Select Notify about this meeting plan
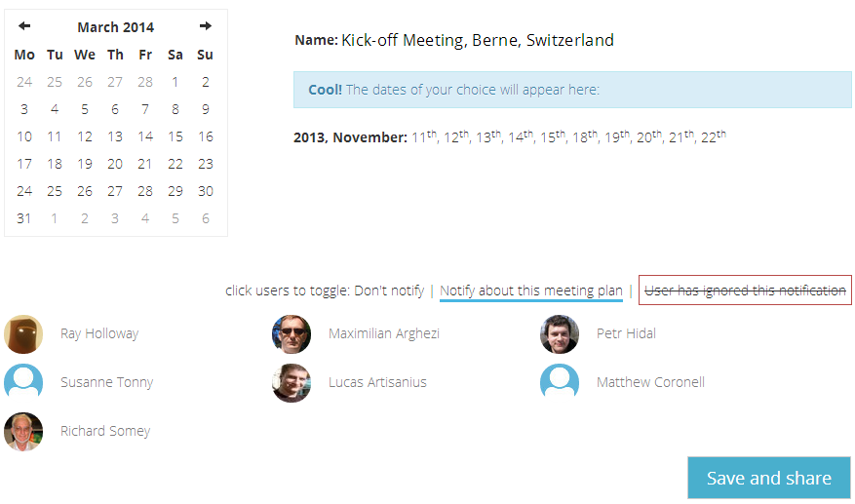Viewport: 855px width, 504px height. click(x=531, y=291)
